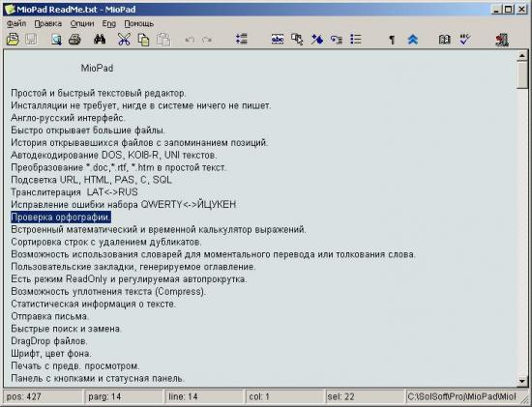Click the blue star arrow icon
Image resolution: width=532 pixels, height=407 pixels.
coord(317,40)
